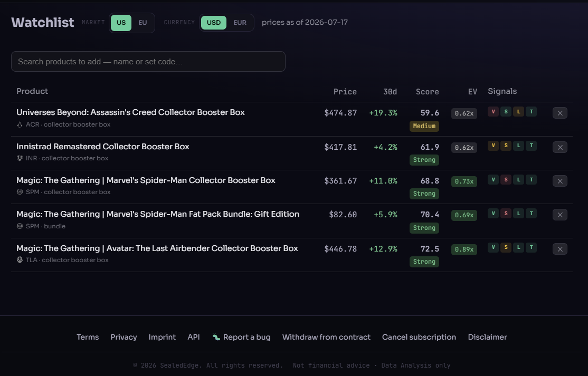Open the Imprint footer link
This screenshot has width=588, height=376.
coord(162,337)
